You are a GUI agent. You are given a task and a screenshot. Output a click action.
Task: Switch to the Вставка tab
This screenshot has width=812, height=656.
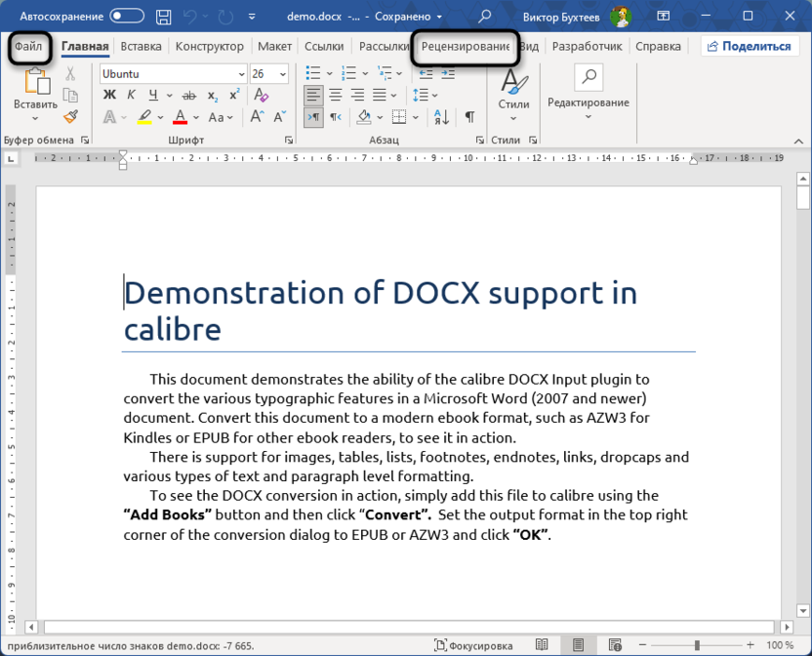(x=141, y=46)
